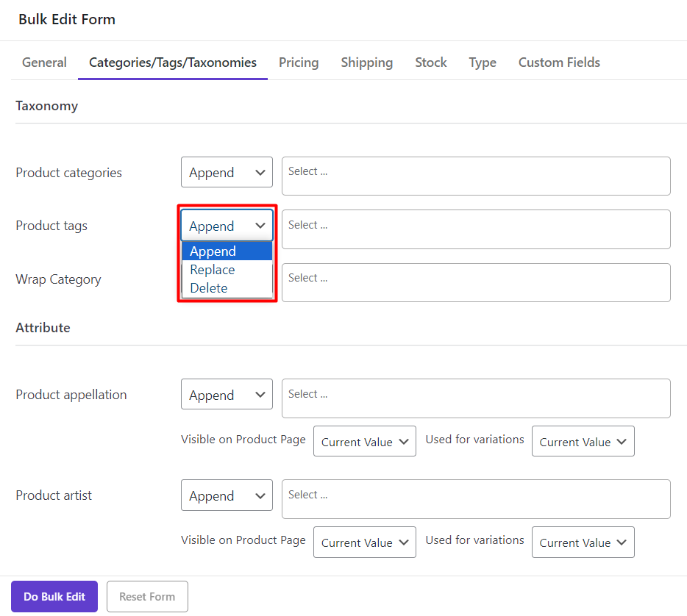This screenshot has width=687, height=616.
Task: Open the General tab
Action: pyautogui.click(x=44, y=62)
